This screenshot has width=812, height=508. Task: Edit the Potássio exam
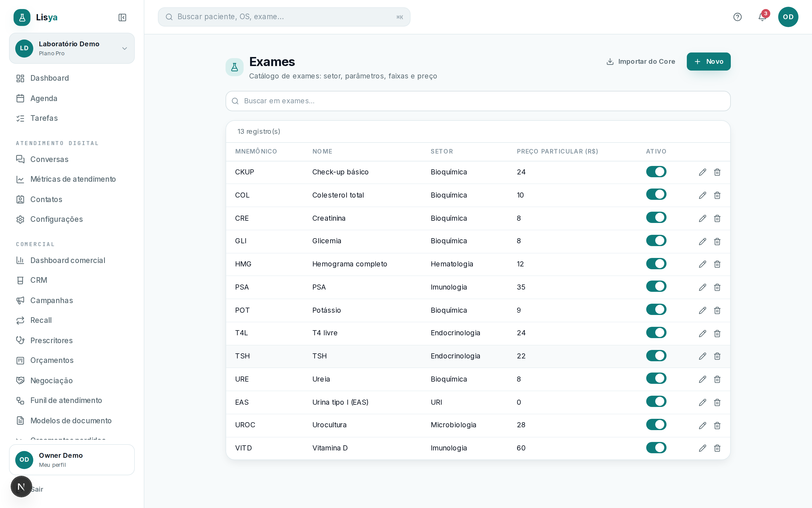point(702,311)
